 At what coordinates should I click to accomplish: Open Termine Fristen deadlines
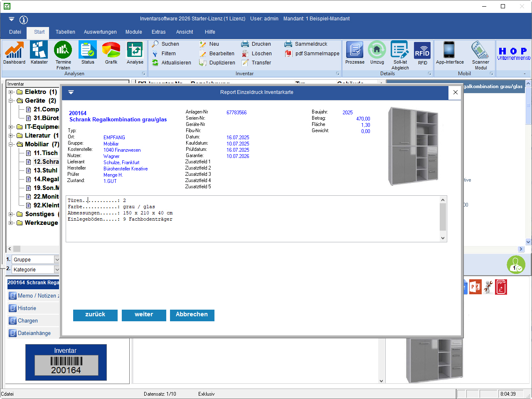click(63, 55)
